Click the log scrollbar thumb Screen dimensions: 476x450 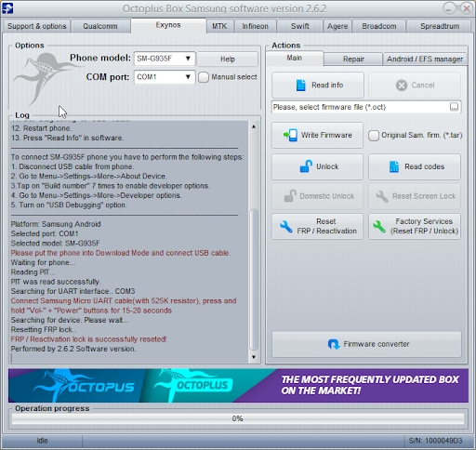pos(254,280)
